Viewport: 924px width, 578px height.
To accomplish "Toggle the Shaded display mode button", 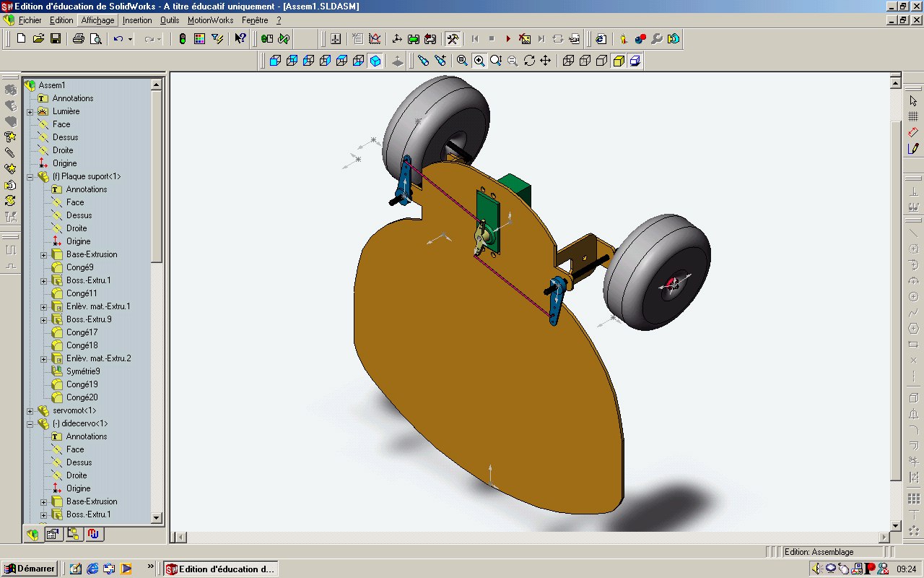I will click(619, 61).
